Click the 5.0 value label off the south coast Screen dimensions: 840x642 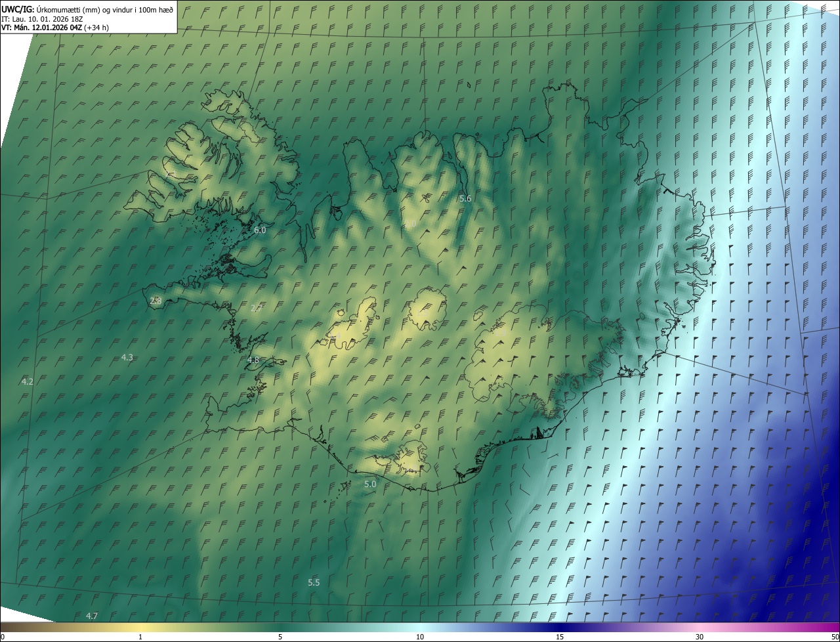click(370, 484)
